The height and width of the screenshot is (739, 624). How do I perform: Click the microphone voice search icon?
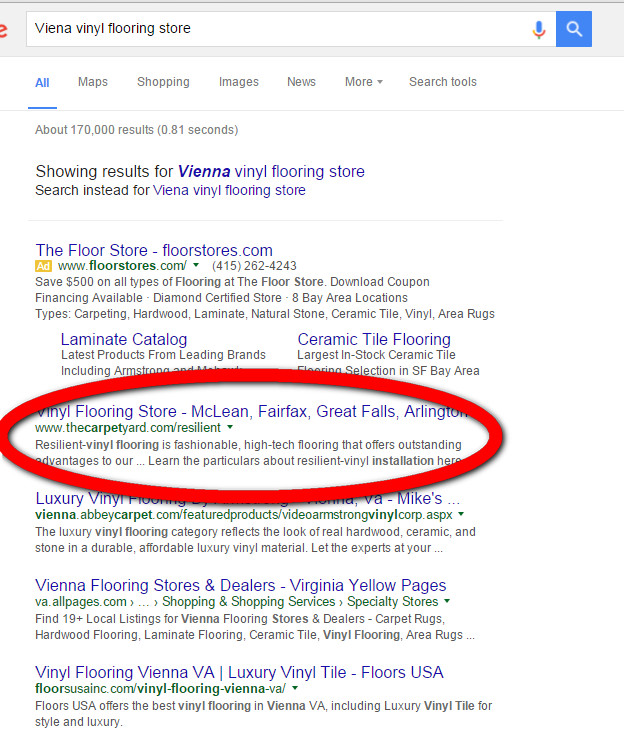point(539,29)
